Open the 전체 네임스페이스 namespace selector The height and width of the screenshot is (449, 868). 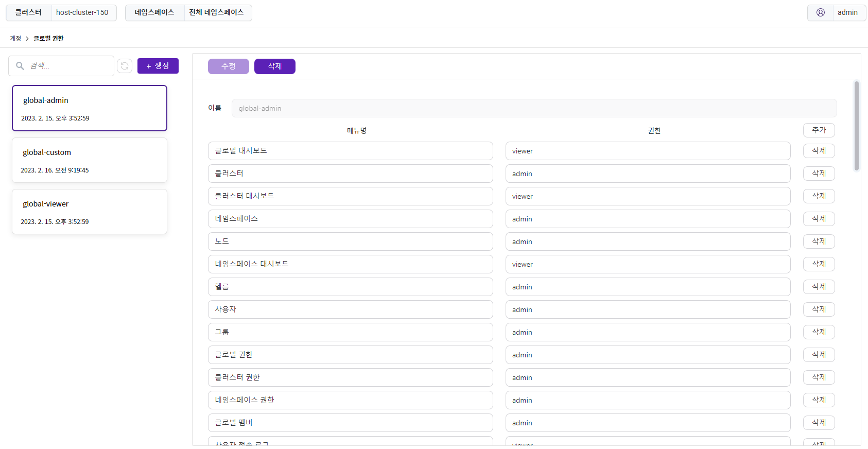coord(218,12)
